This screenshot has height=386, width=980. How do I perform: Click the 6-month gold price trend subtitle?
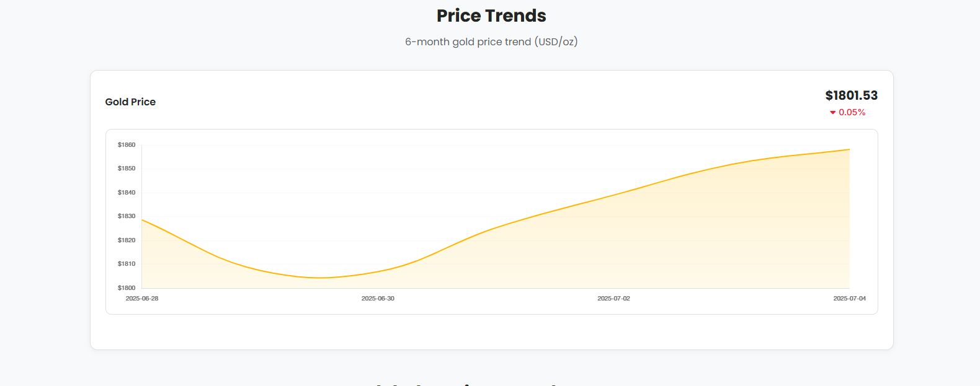491,42
